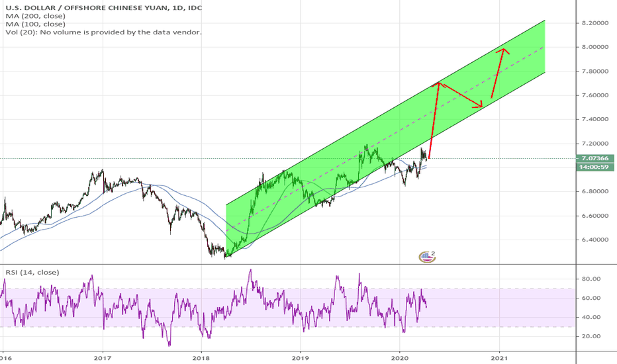The image size is (617, 364).
Task: Click the 8.20000 price axis label
Action: point(595,23)
